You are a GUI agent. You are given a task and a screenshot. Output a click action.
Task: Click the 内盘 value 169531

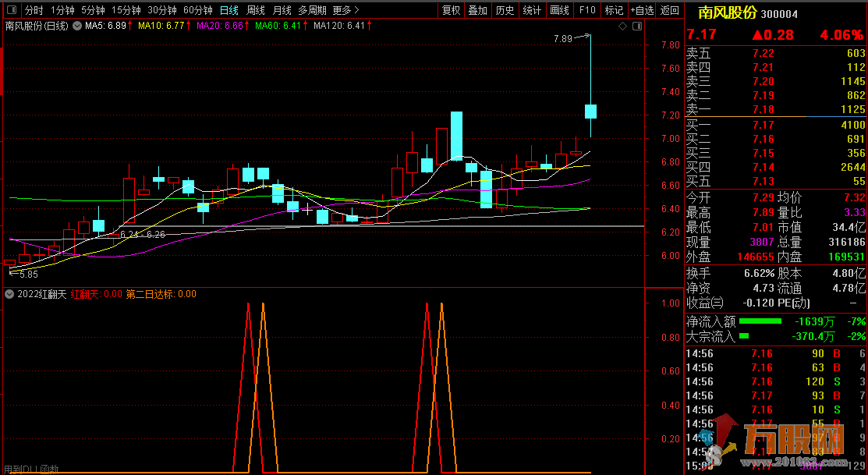tap(846, 257)
